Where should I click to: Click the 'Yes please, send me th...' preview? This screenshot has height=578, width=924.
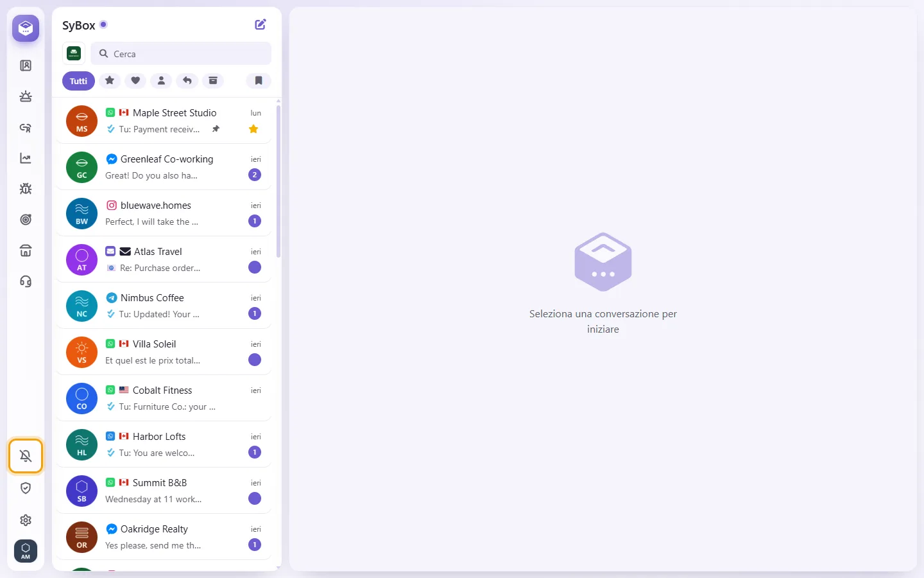tap(153, 545)
